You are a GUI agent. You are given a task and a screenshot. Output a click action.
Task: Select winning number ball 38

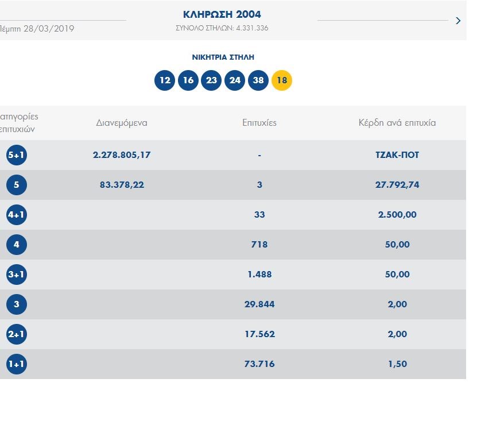pyautogui.click(x=258, y=80)
